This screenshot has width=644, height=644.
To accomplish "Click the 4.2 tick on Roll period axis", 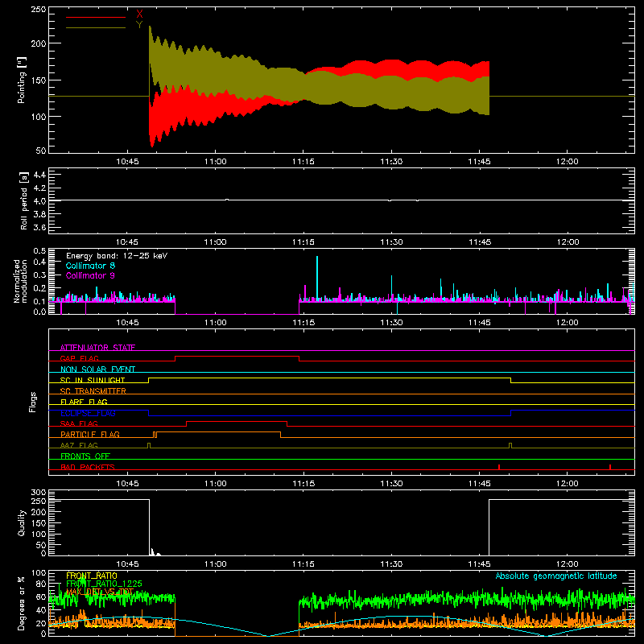I will pos(39,188).
